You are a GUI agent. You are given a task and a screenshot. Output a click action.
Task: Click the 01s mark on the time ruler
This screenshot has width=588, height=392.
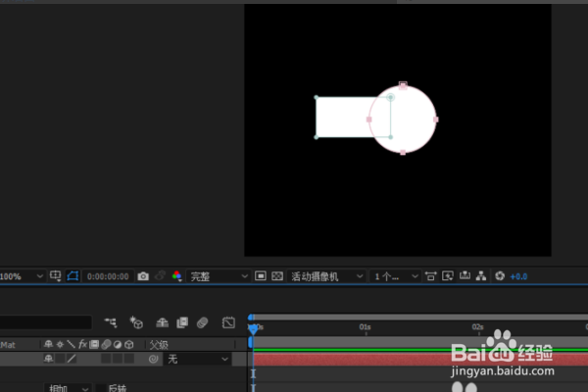coord(365,327)
